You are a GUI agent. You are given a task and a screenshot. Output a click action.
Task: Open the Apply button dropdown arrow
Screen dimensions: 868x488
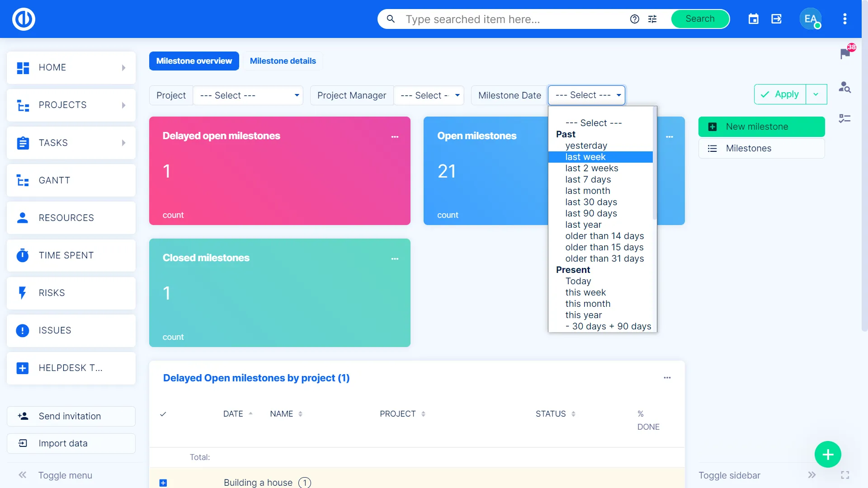(x=816, y=94)
